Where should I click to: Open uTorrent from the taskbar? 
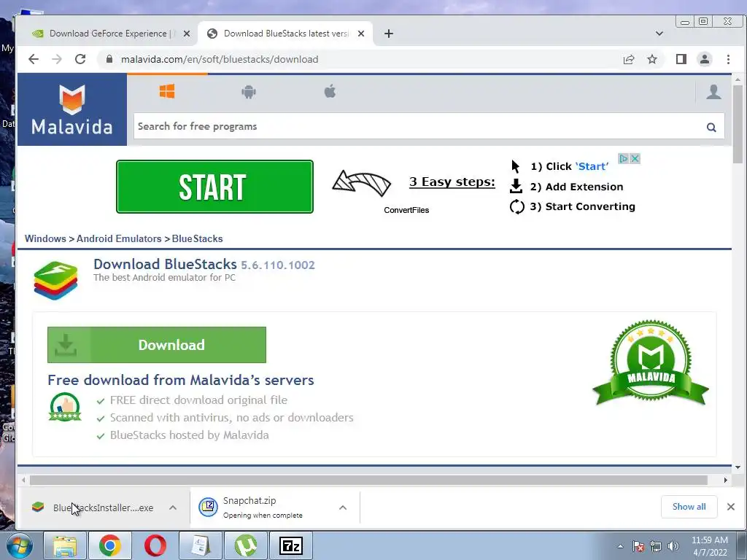pyautogui.click(x=246, y=545)
